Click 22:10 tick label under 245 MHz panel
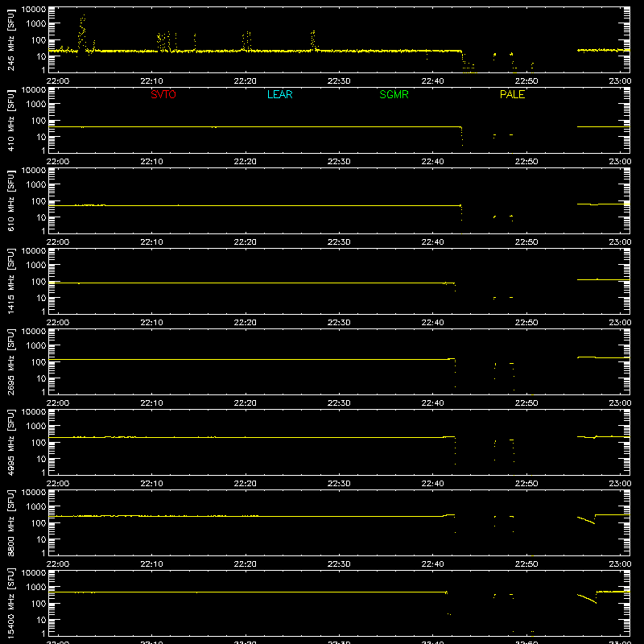Viewport: 644px width, 644px height. click(151, 81)
